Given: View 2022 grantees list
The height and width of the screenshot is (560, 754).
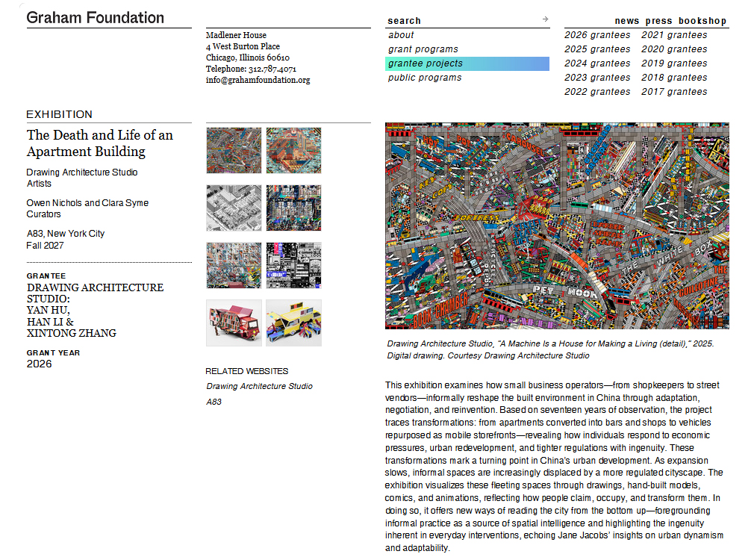Looking at the screenshot, I should pyautogui.click(x=596, y=91).
